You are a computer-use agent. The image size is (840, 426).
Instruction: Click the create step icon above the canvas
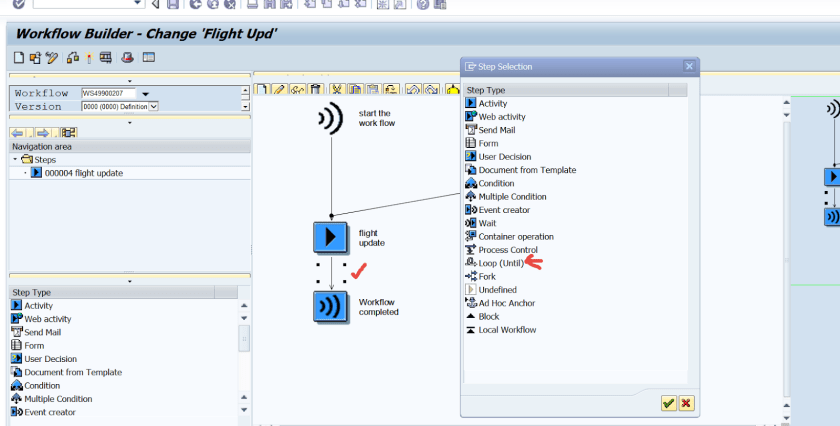(262, 89)
